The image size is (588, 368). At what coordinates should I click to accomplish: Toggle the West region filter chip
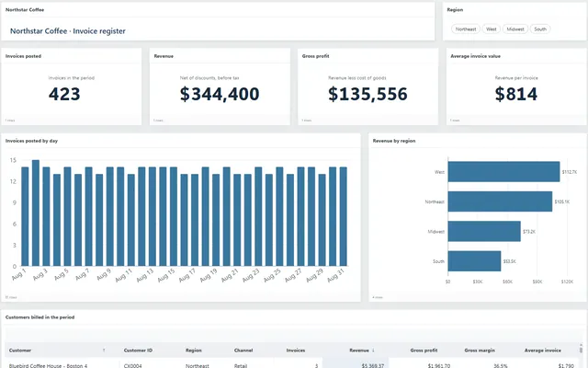pos(491,29)
